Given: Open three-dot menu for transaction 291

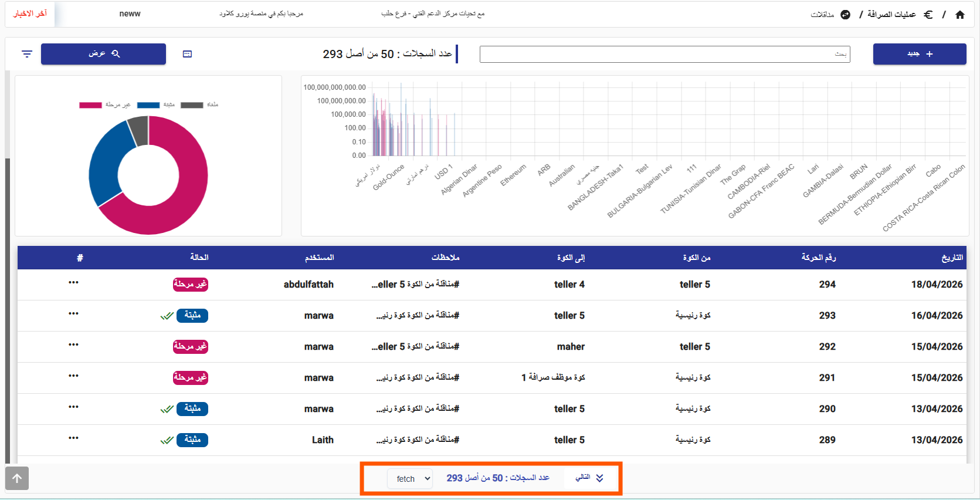Looking at the screenshot, I should [x=73, y=376].
